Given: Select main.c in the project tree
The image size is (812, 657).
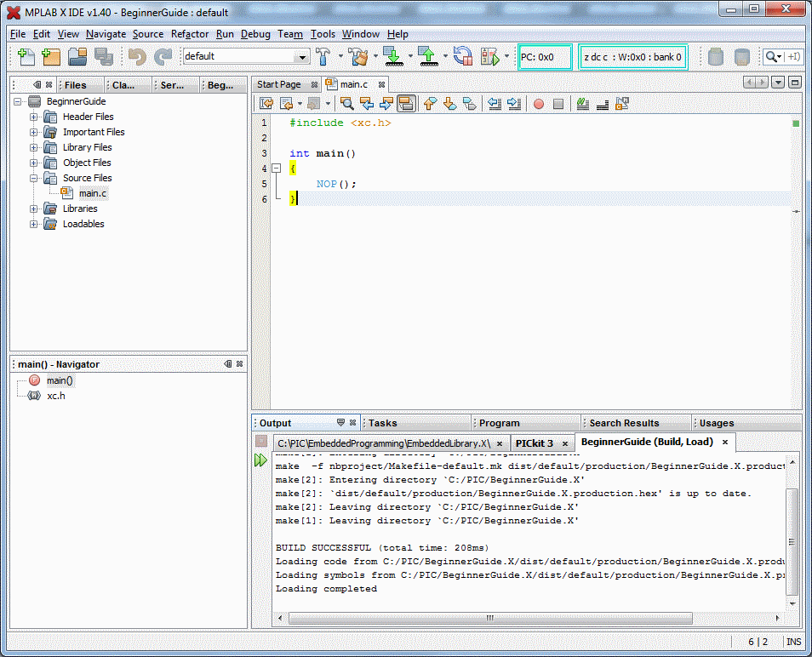Looking at the screenshot, I should [x=93, y=194].
